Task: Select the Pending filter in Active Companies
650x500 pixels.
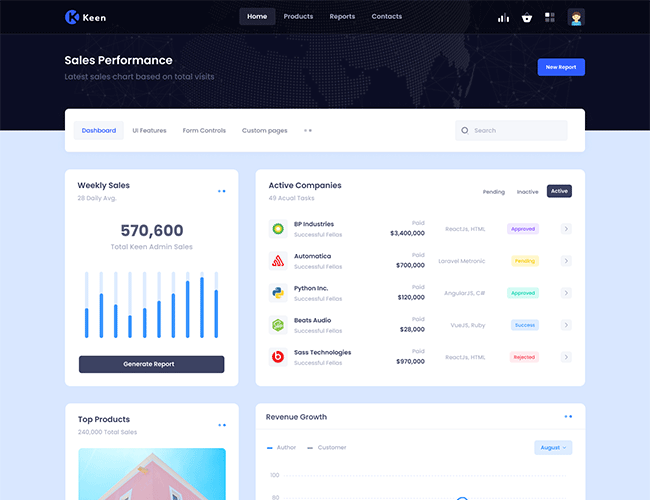Action: (x=494, y=191)
